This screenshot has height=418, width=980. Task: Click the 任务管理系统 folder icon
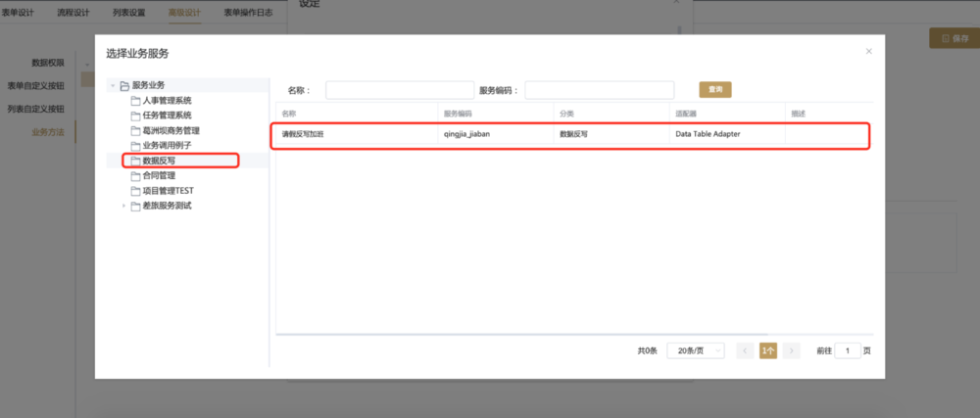click(135, 116)
